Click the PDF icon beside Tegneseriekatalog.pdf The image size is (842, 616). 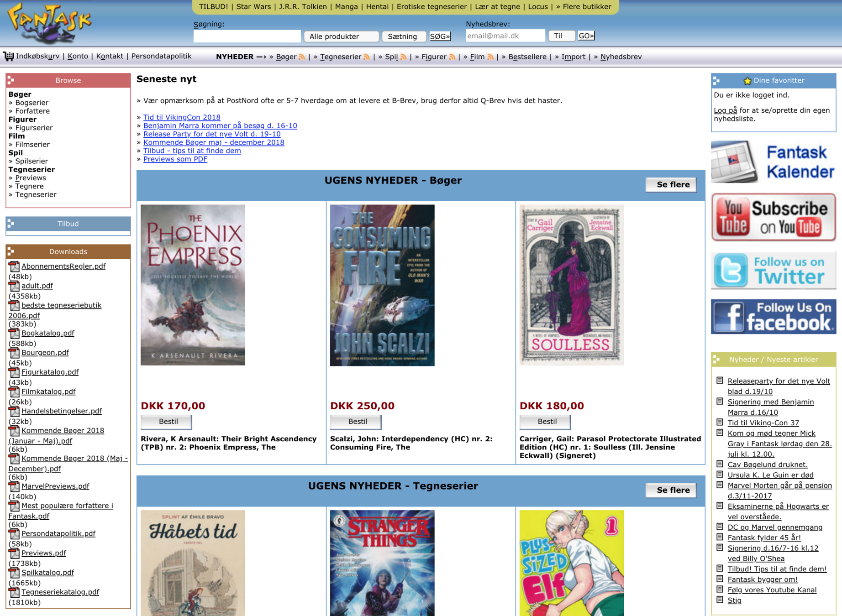point(14,592)
